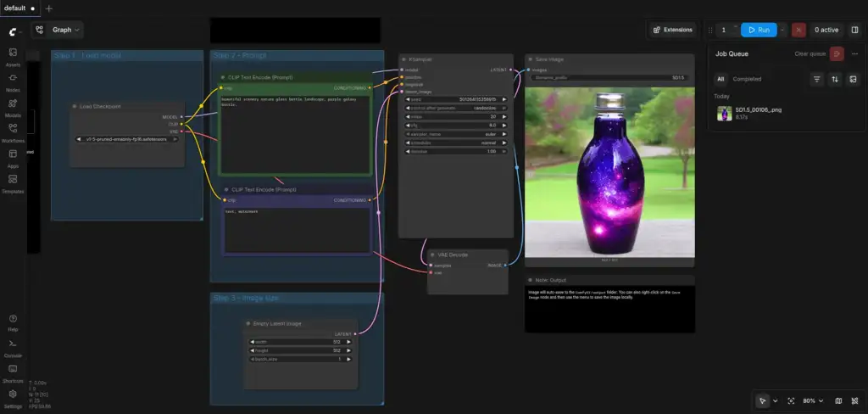Toggle the select mode cursor tool
Image resolution: width=868 pixels, height=414 pixels.
(x=763, y=400)
